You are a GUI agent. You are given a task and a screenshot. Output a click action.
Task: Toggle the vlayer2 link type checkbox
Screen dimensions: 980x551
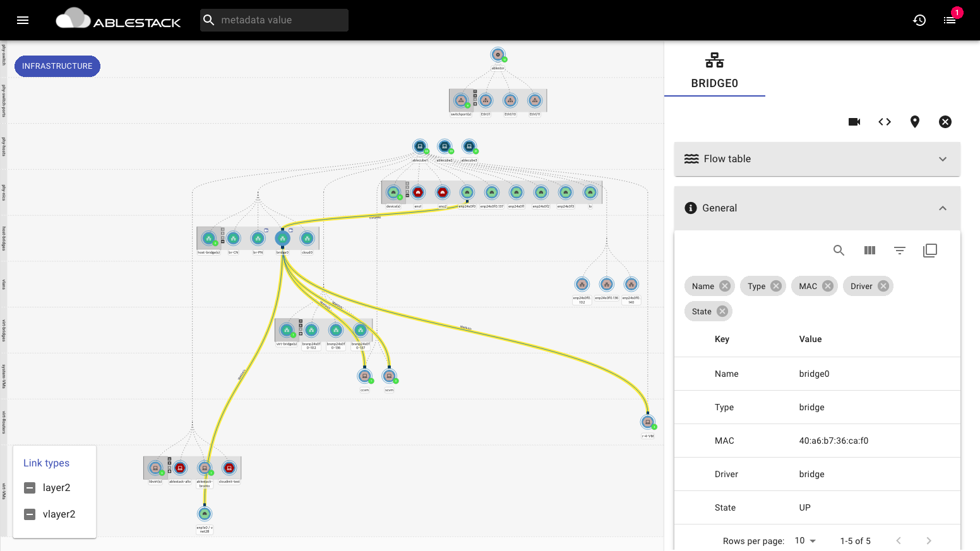pos(30,514)
